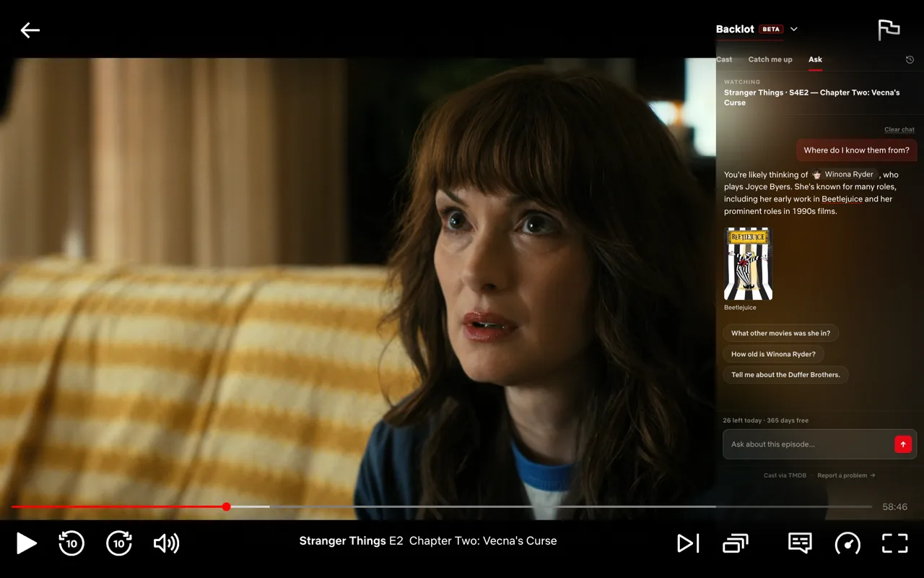The image size is (924, 578).
Task: Play the video
Action: [27, 543]
